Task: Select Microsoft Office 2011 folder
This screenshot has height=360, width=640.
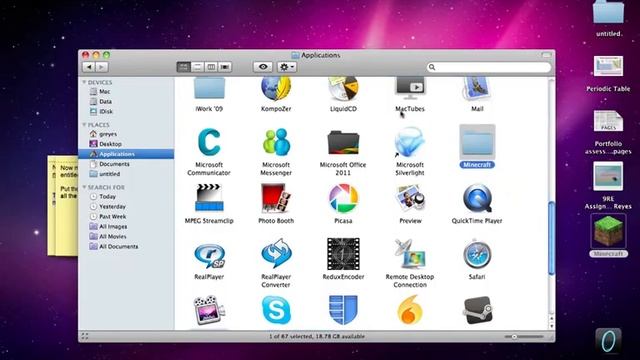Action: pos(343,143)
